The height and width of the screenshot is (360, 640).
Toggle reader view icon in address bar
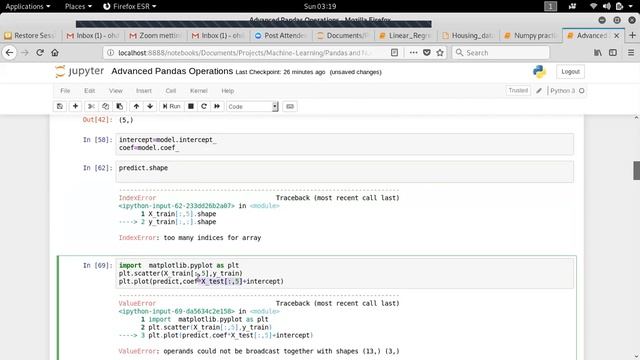click(394, 53)
